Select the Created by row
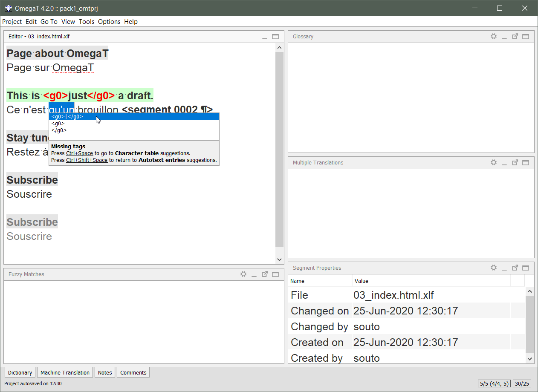 tap(407, 358)
